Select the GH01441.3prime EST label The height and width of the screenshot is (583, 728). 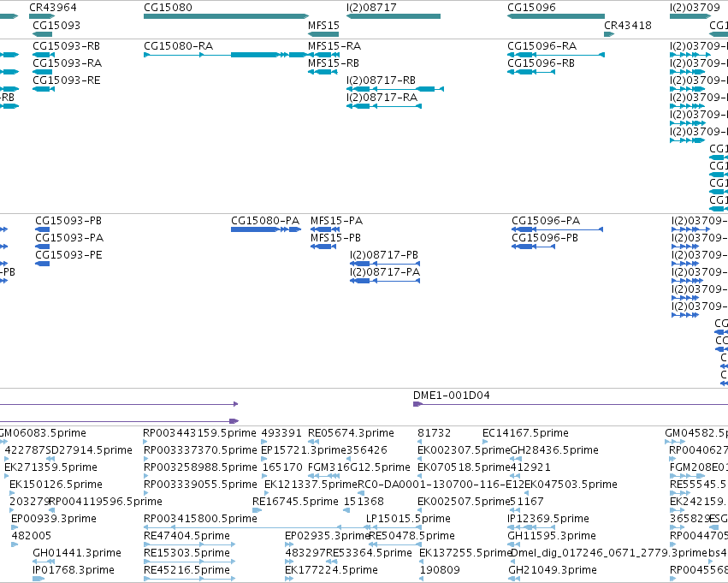77,553
